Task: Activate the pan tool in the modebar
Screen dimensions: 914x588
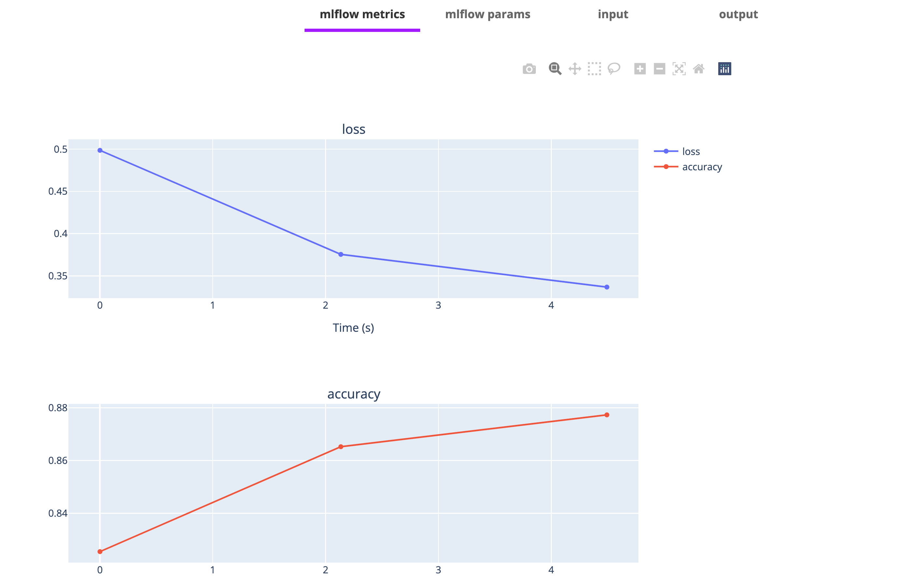Action: (575, 69)
